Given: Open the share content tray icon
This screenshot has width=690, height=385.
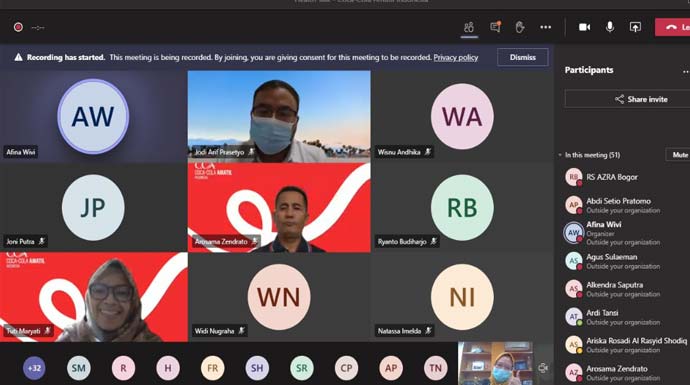Looking at the screenshot, I should 635,27.
